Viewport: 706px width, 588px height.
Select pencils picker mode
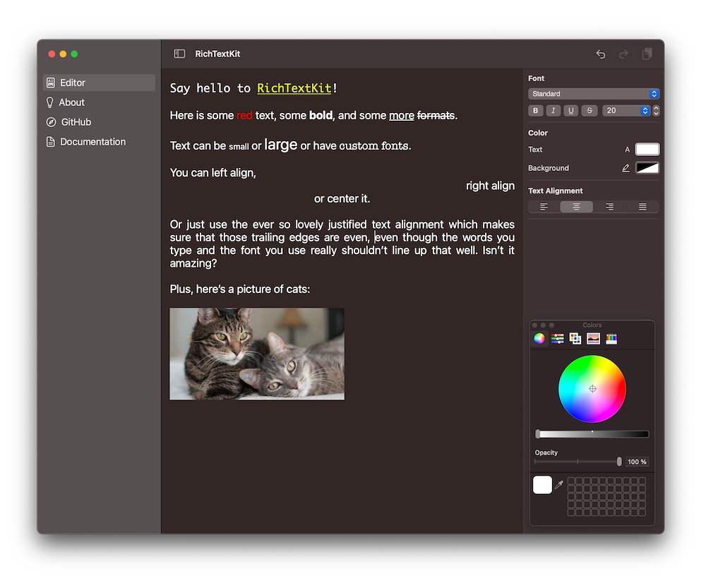611,339
